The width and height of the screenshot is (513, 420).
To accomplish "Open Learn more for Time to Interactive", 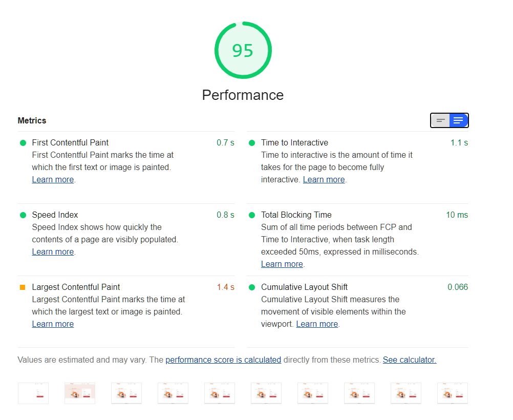I will pyautogui.click(x=324, y=179).
